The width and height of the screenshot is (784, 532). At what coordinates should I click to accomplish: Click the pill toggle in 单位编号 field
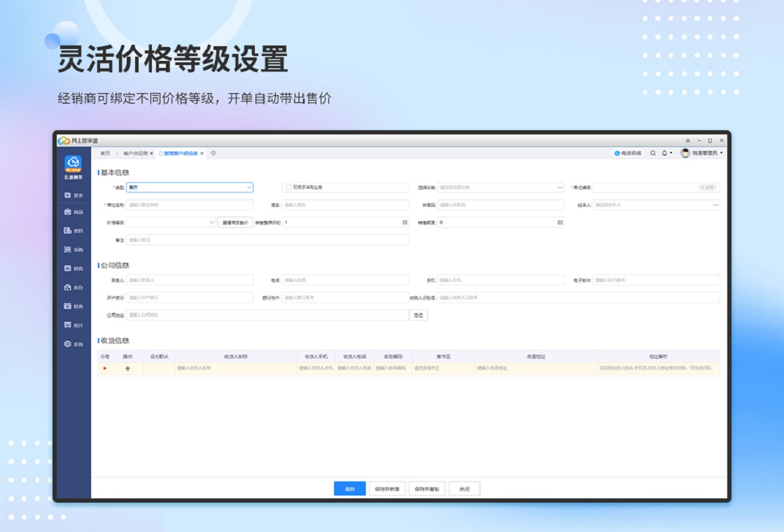(x=708, y=188)
